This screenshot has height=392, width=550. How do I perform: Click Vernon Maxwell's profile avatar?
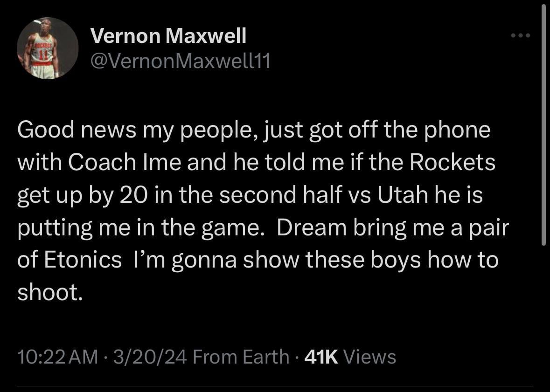48,48
